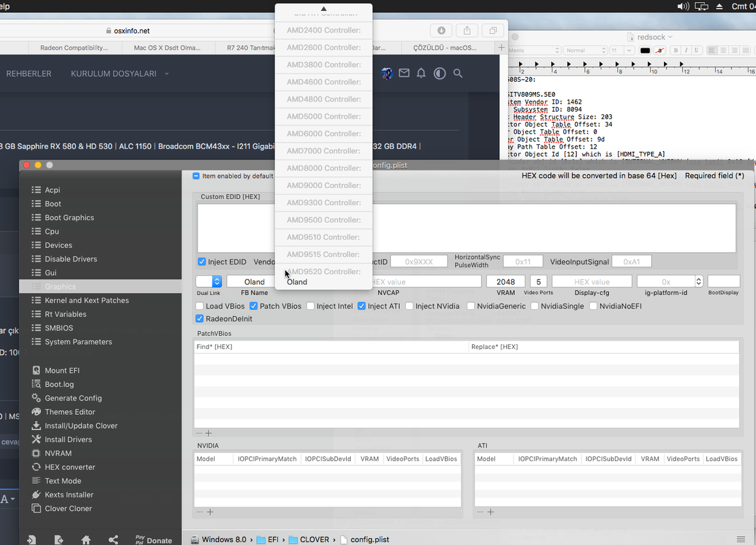This screenshot has height=545, width=756.
Task: Open Mount EFI tool in sidebar
Action: pos(62,371)
